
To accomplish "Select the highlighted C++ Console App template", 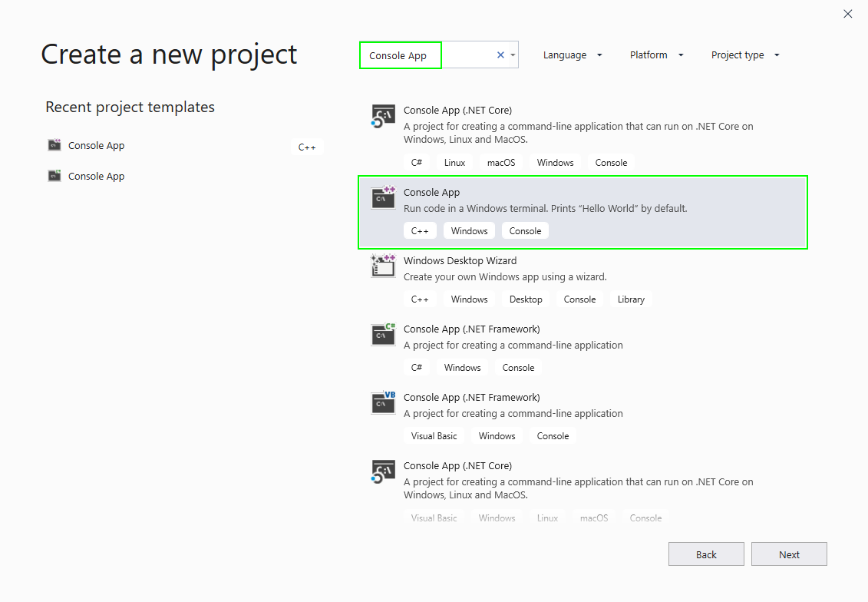I will (582, 211).
